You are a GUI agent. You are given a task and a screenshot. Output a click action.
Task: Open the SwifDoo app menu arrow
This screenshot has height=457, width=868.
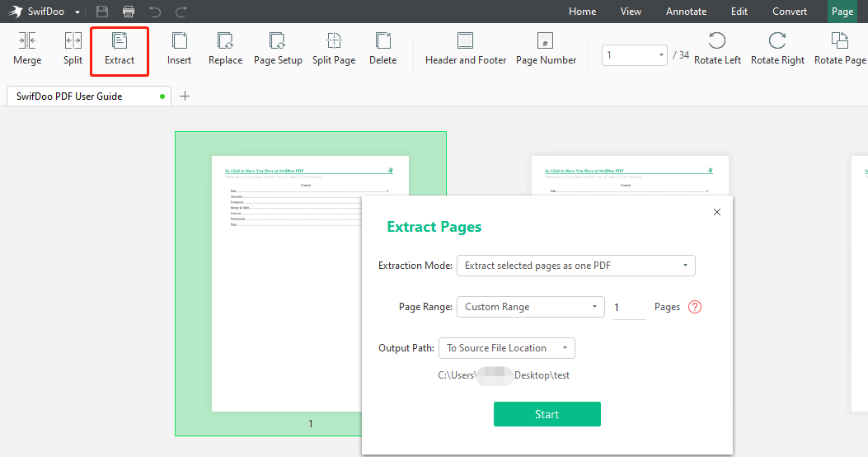point(77,12)
